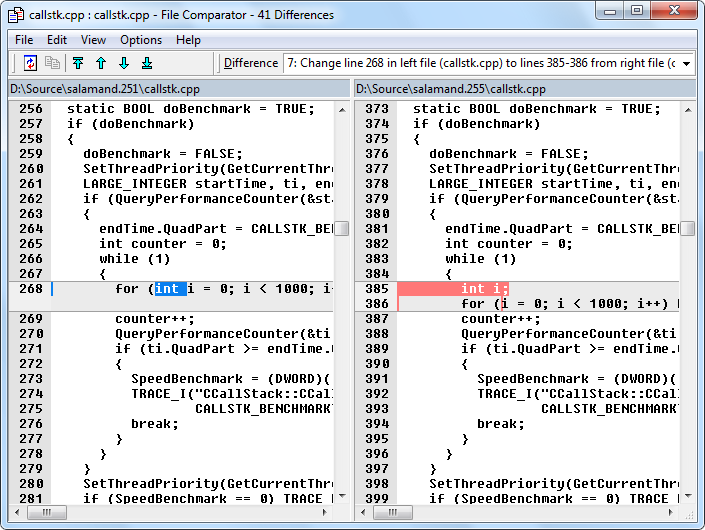Click the Copy toolbar icon

(52, 63)
